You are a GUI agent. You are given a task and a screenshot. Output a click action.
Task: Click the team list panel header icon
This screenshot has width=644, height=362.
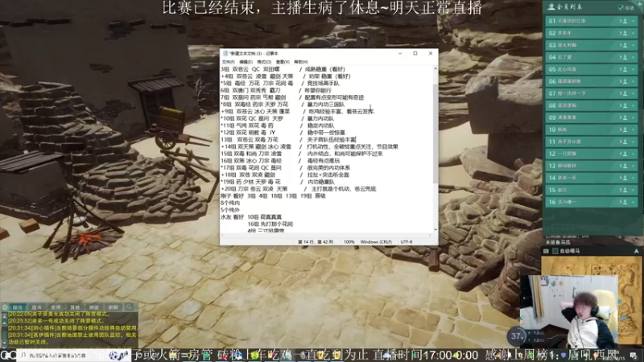pos(551,6)
